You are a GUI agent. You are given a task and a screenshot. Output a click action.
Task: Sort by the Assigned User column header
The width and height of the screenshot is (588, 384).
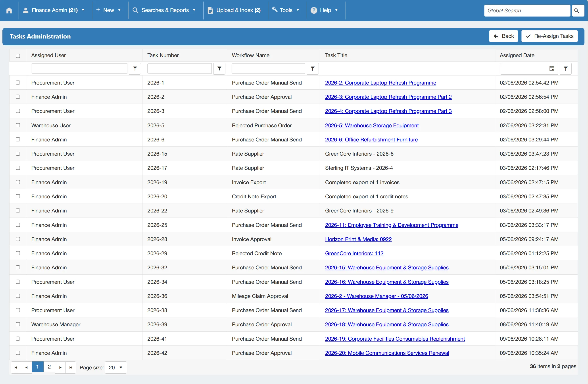tap(48, 55)
